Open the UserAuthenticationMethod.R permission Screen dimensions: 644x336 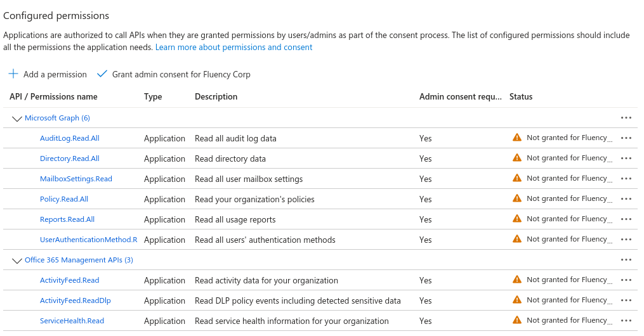pyautogui.click(x=88, y=240)
